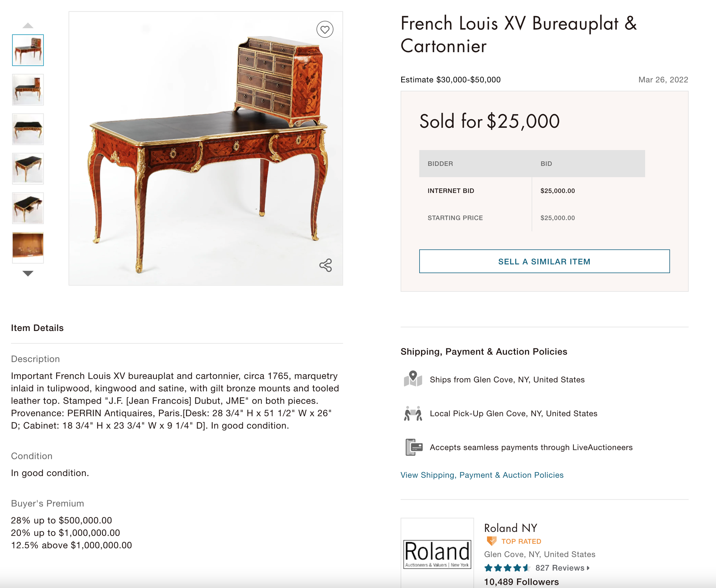Open the share icon on main image
This screenshot has height=588, width=716.
coord(326,265)
